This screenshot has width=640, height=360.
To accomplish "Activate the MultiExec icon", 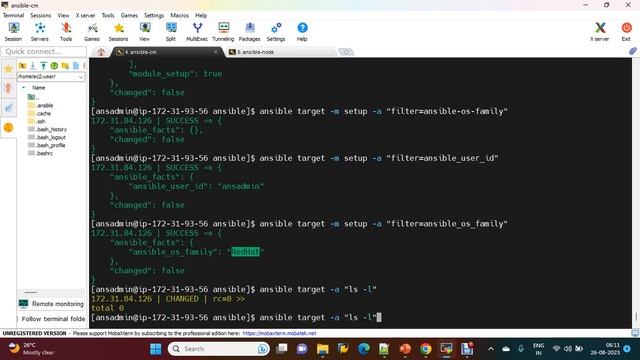I will [x=197, y=31].
